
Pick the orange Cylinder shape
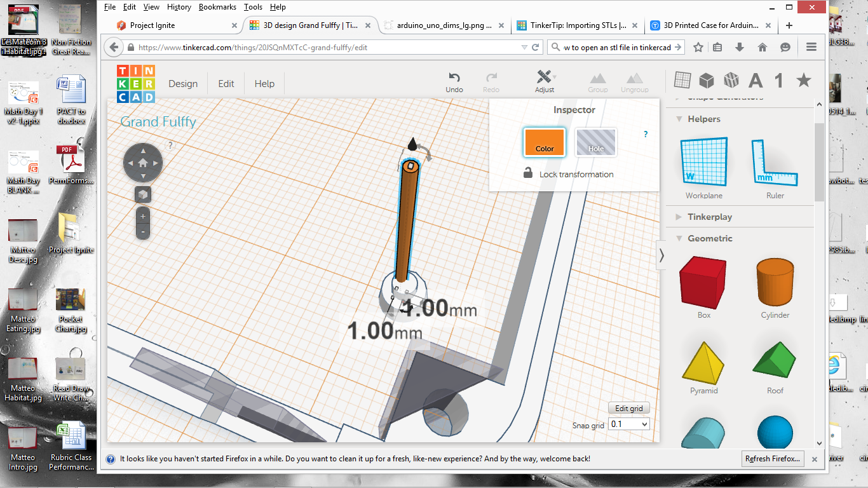tap(775, 283)
